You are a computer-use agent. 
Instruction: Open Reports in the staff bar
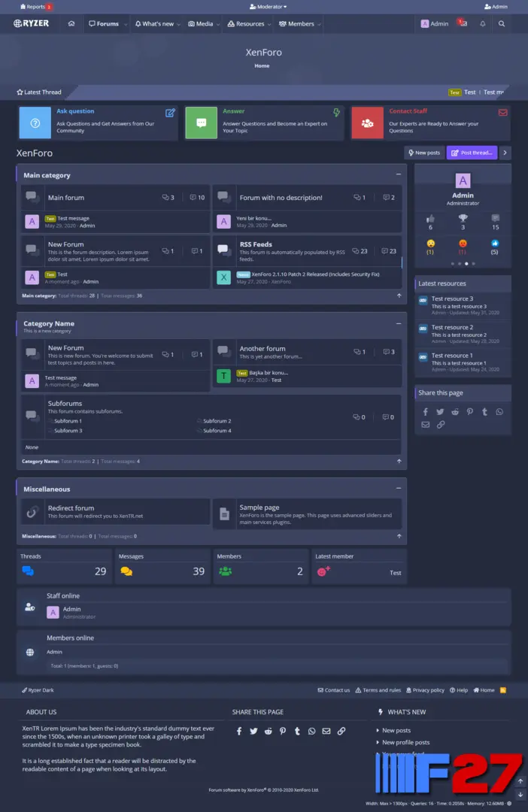click(x=36, y=7)
